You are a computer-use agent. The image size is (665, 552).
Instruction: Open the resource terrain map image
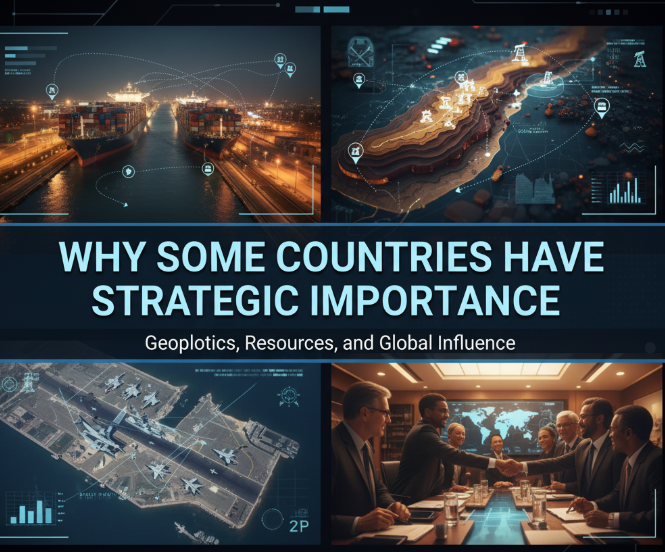coord(497,160)
